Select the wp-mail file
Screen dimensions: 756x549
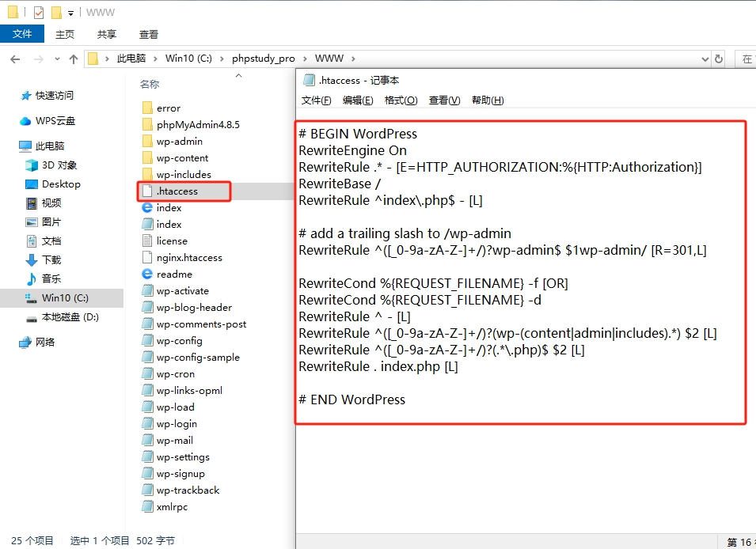(169, 440)
